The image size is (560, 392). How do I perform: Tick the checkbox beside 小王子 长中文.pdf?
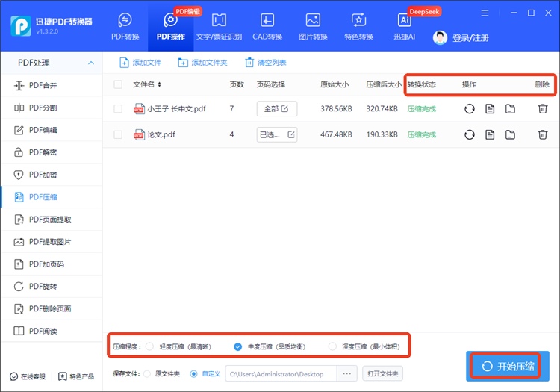[x=118, y=109]
